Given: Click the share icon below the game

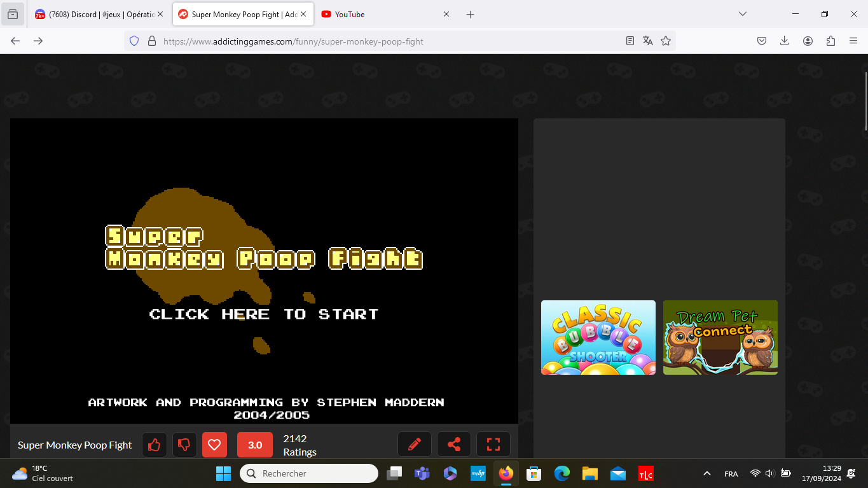Looking at the screenshot, I should point(454,445).
